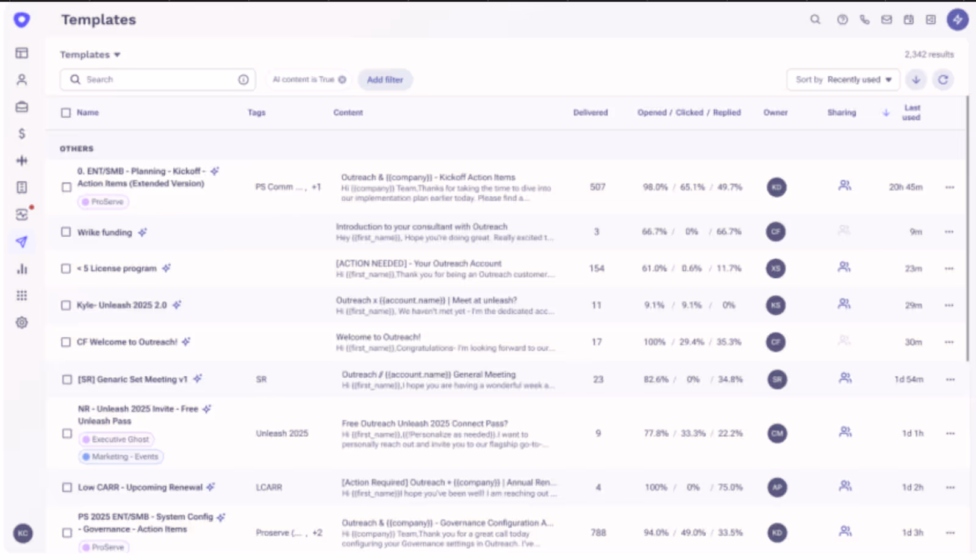This screenshot has width=976, height=560.
Task: Remove the AI content is True filter
Action: 342,79
